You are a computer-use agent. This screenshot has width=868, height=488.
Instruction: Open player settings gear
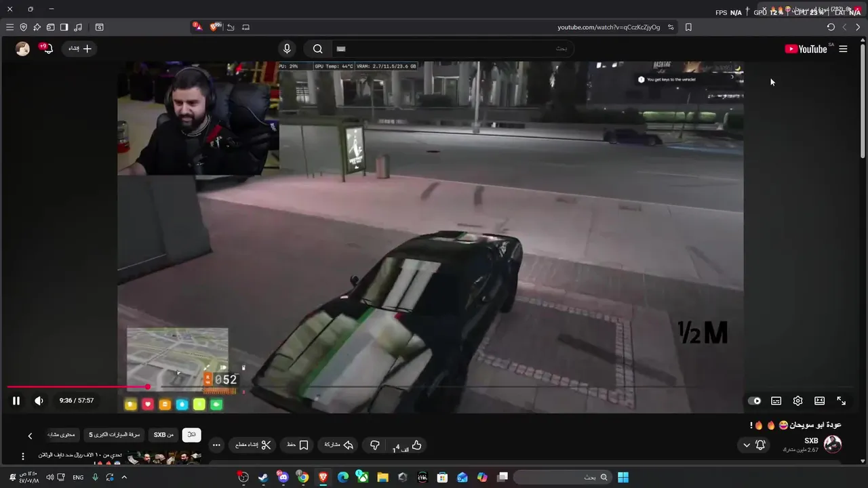click(797, 401)
